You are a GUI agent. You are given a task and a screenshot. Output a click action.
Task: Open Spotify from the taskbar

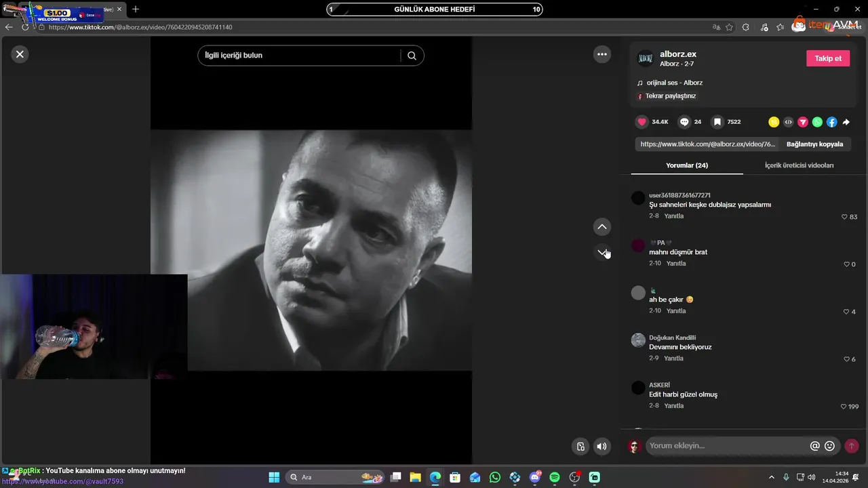(x=555, y=477)
